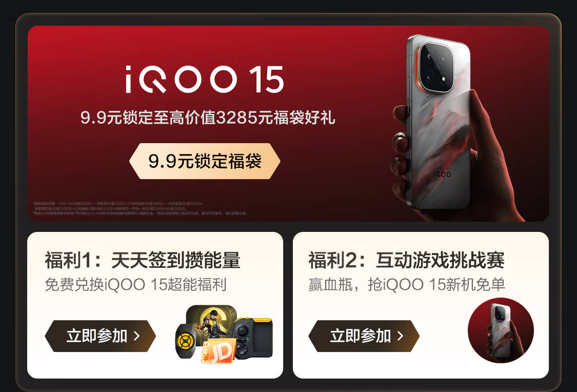The height and width of the screenshot is (392, 577).
Task: Click the hand-held phone image in banner
Action: pos(455,127)
